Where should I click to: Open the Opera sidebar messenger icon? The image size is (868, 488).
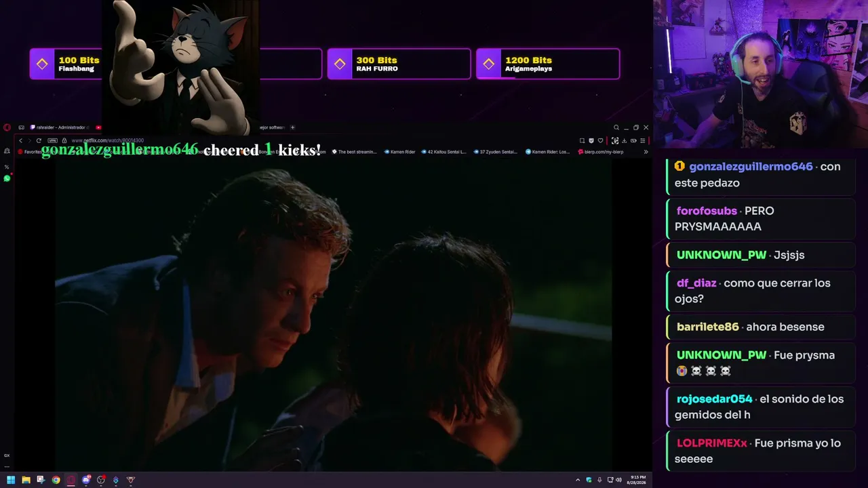pos(7,152)
